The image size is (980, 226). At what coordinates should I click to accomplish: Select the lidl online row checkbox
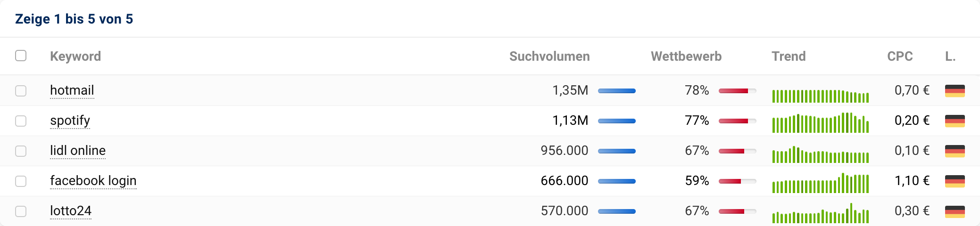click(x=21, y=151)
